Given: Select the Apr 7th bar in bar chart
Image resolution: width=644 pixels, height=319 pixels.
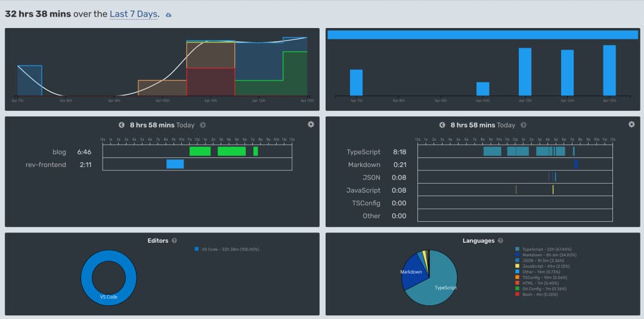Looking at the screenshot, I should 356,82.
